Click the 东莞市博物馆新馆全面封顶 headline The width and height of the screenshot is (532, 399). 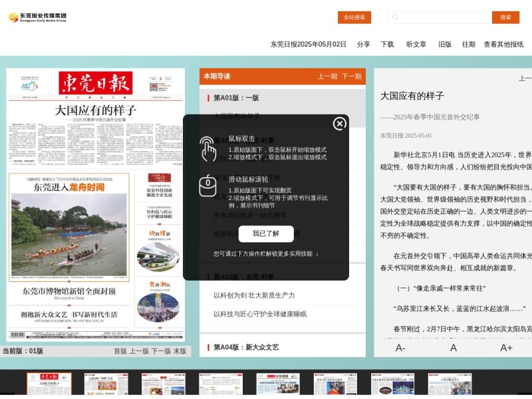[69, 291]
